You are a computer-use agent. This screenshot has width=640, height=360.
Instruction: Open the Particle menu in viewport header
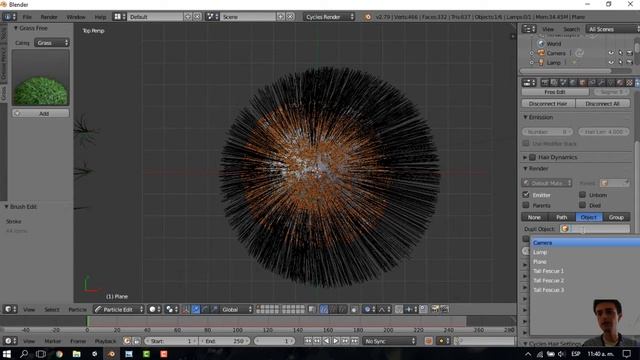click(x=77, y=309)
